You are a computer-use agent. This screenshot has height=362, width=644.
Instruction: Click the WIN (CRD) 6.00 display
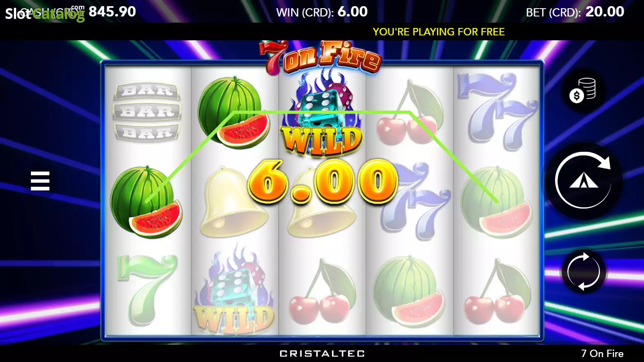[x=322, y=12]
